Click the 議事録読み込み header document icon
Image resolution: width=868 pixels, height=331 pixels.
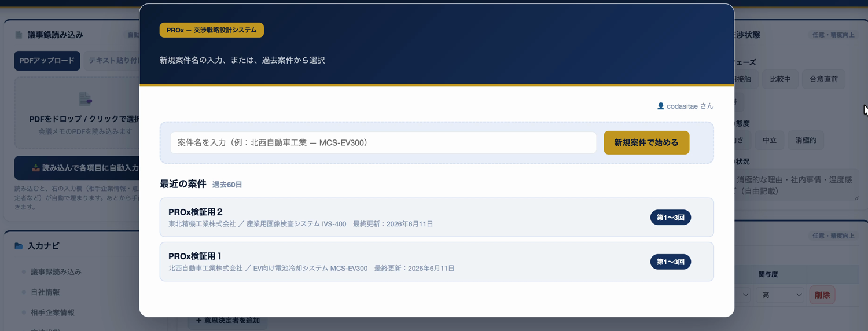pyautogui.click(x=19, y=35)
